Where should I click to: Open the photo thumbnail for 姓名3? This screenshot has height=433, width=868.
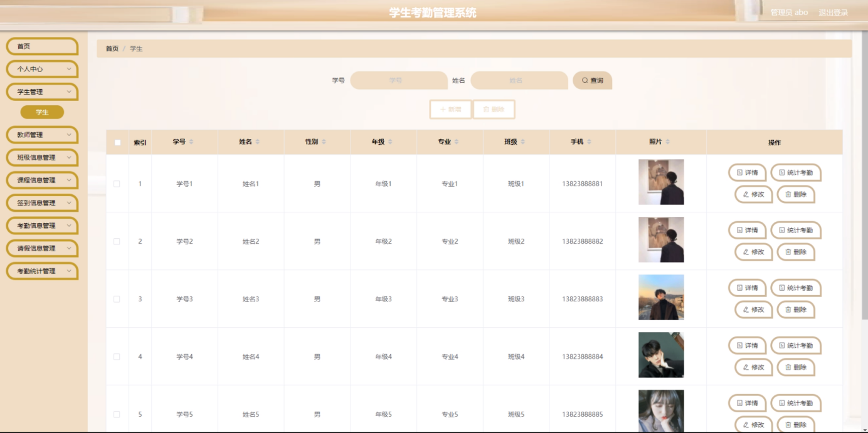pyautogui.click(x=661, y=297)
